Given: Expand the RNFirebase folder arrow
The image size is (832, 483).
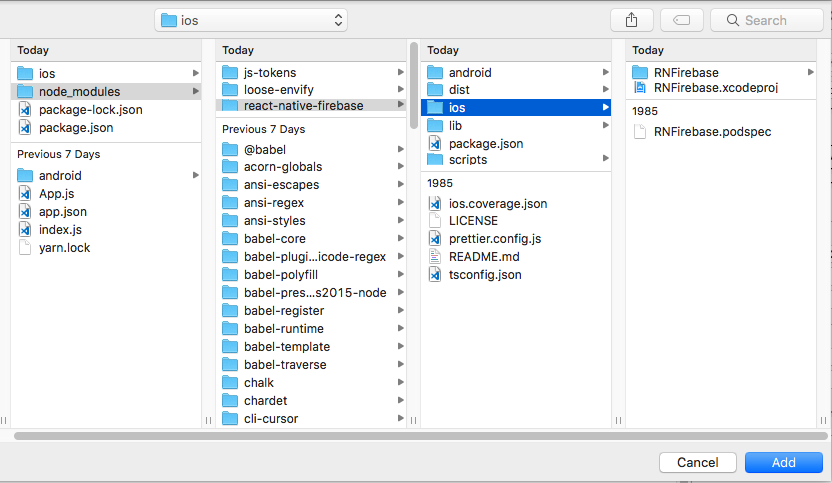Looking at the screenshot, I should tap(810, 72).
